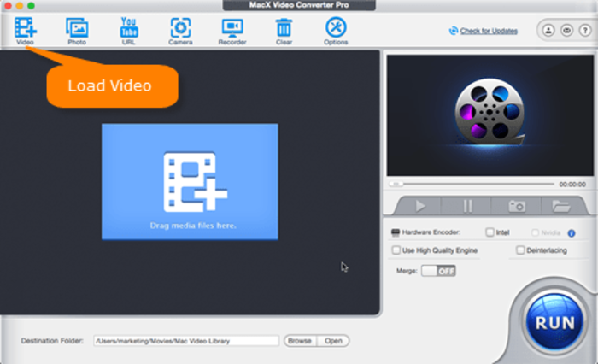Open the snapshot folder icon
Image resolution: width=598 pixels, height=364 pixels.
click(561, 206)
